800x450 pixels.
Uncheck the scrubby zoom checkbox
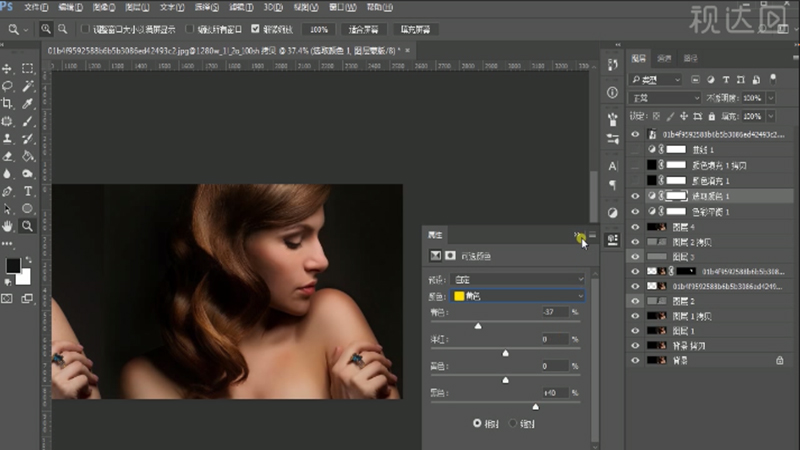255,29
